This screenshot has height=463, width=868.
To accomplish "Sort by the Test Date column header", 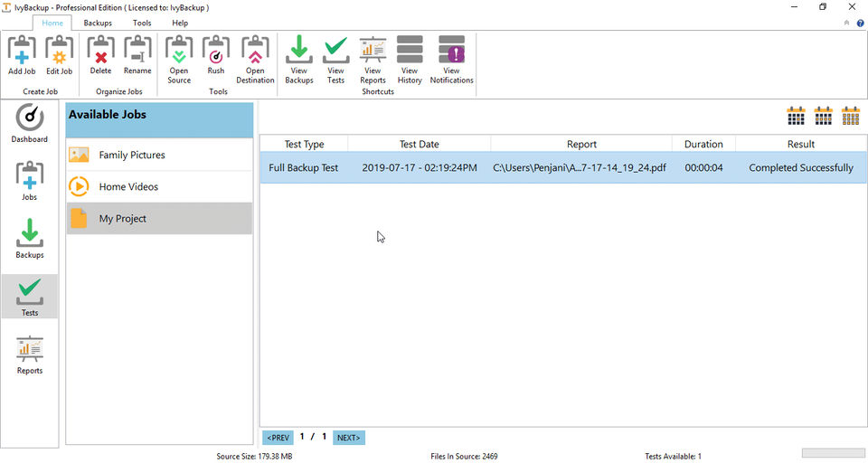I will (x=419, y=144).
